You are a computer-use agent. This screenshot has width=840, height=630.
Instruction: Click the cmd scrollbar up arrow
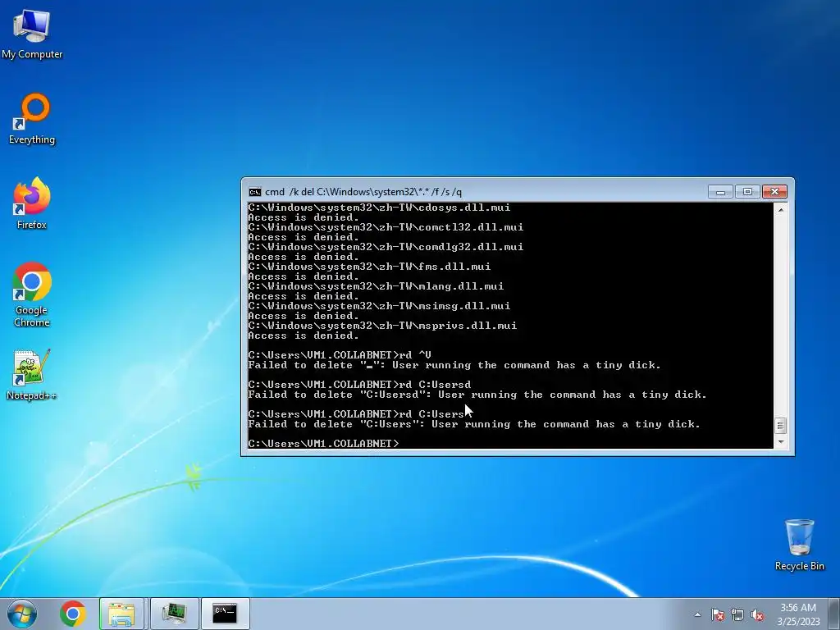(781, 210)
